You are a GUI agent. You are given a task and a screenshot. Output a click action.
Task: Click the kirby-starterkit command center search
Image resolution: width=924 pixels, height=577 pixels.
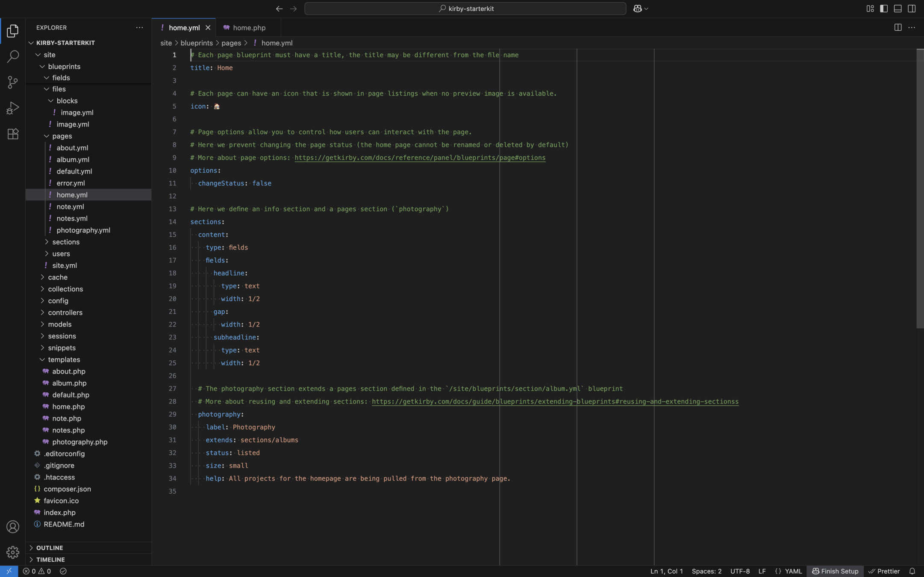[465, 9]
